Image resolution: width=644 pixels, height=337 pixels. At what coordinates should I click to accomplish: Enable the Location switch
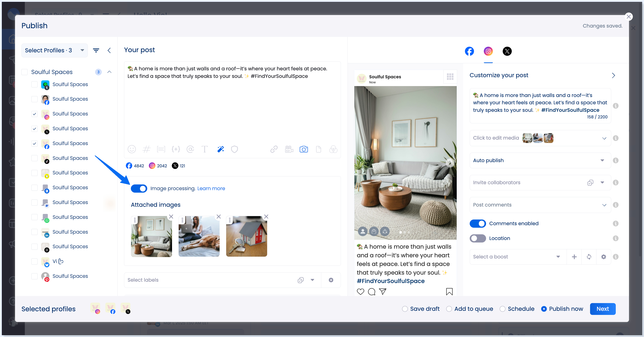coord(477,238)
